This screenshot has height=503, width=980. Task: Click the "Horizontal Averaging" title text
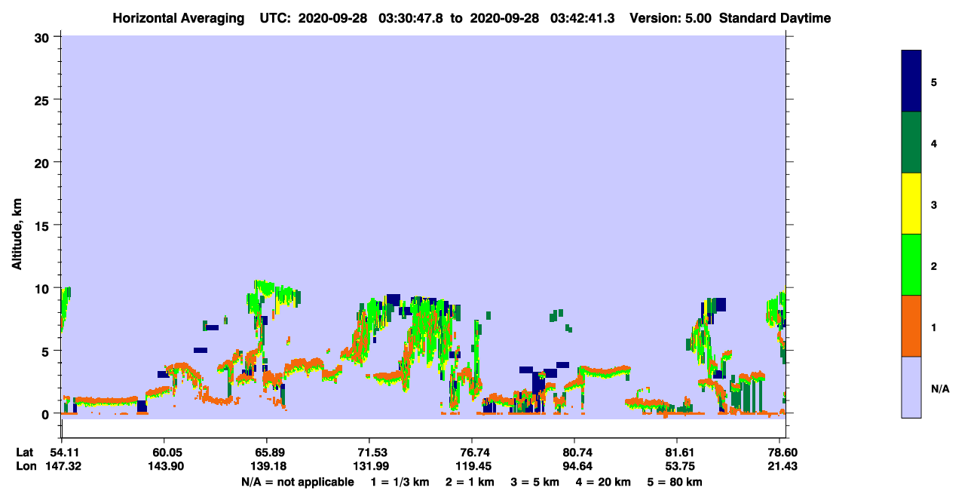(179, 18)
